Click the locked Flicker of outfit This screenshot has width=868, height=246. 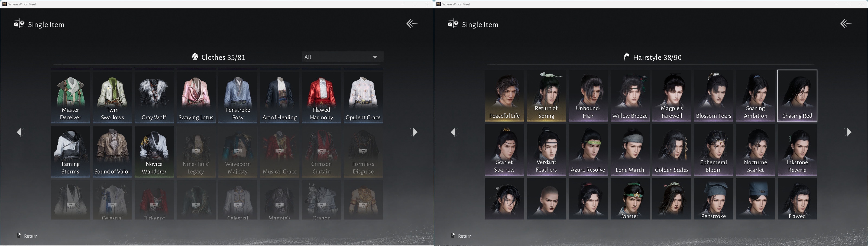coord(154,200)
